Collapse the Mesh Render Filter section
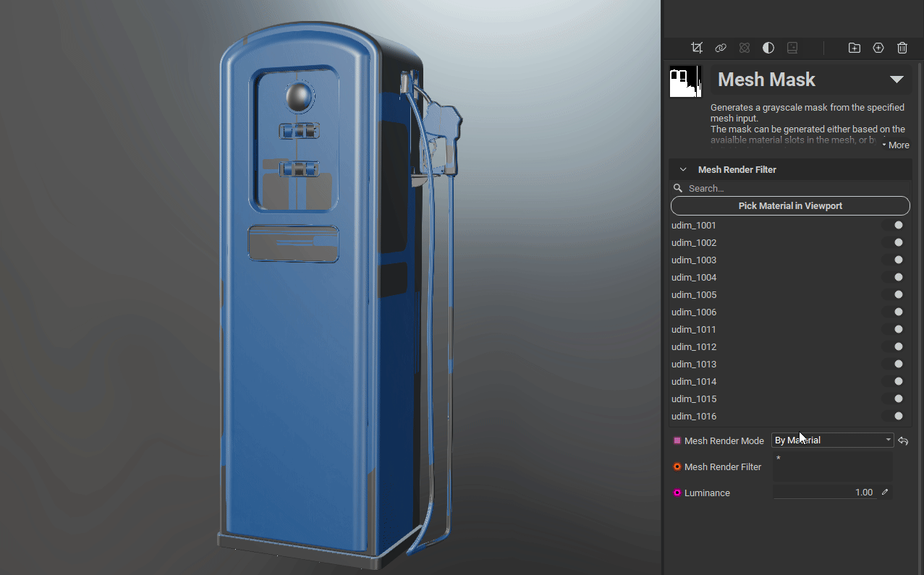This screenshot has width=924, height=575. 683,169
